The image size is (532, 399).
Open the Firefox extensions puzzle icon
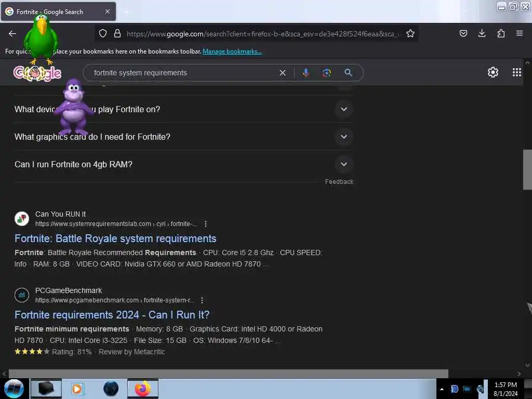click(501, 33)
